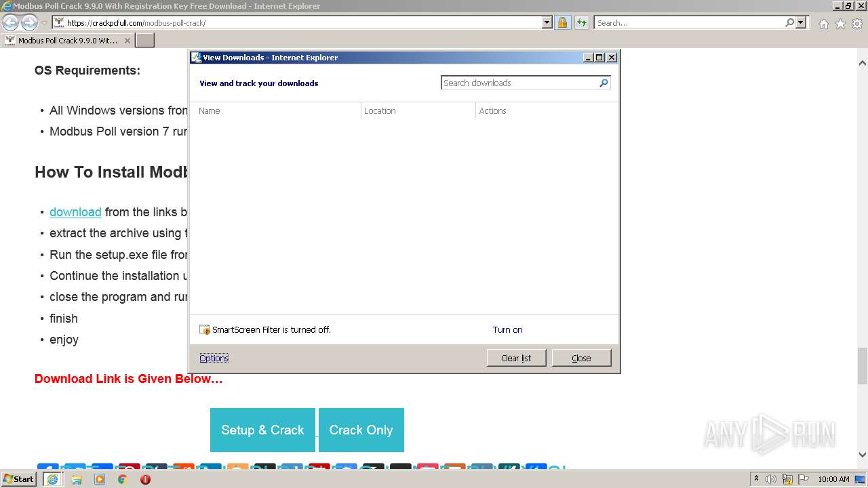Click the volume speaker tray icon
Screen dimensions: 868x488
[x=771, y=479]
